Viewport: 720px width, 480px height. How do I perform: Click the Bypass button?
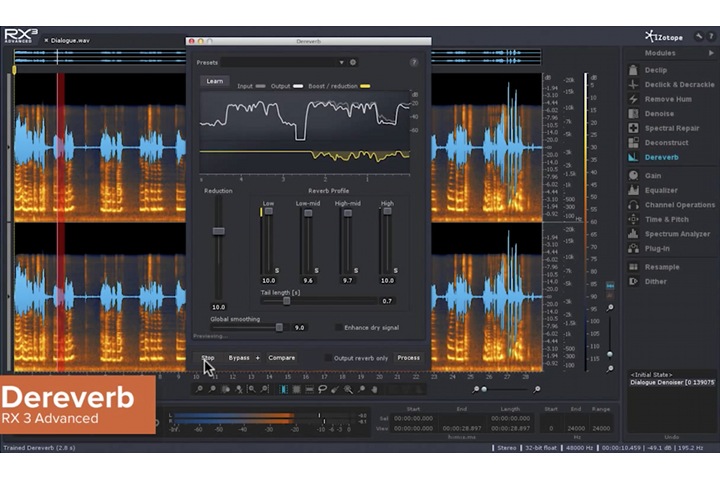(239, 358)
